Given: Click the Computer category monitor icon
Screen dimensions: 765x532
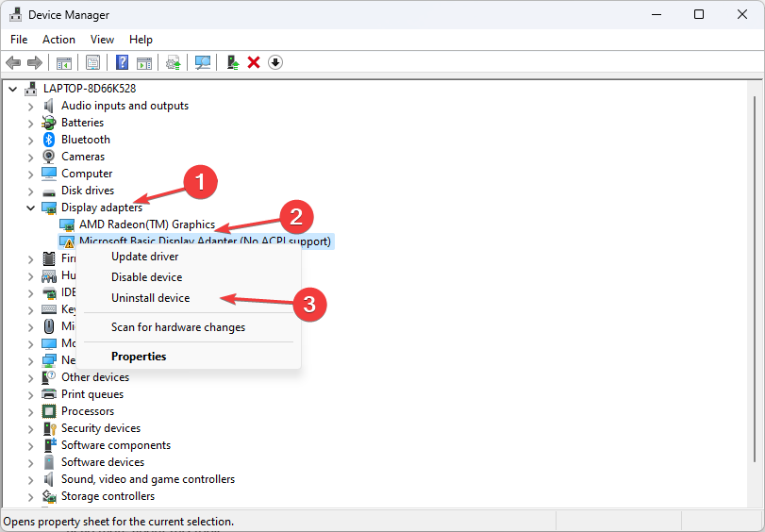Looking at the screenshot, I should pyautogui.click(x=49, y=174).
